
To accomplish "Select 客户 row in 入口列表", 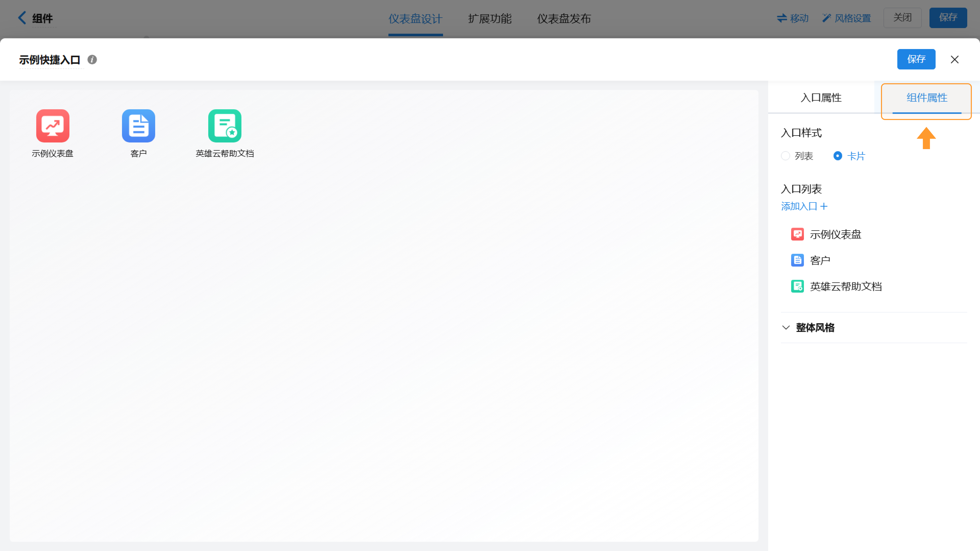I will pyautogui.click(x=874, y=260).
